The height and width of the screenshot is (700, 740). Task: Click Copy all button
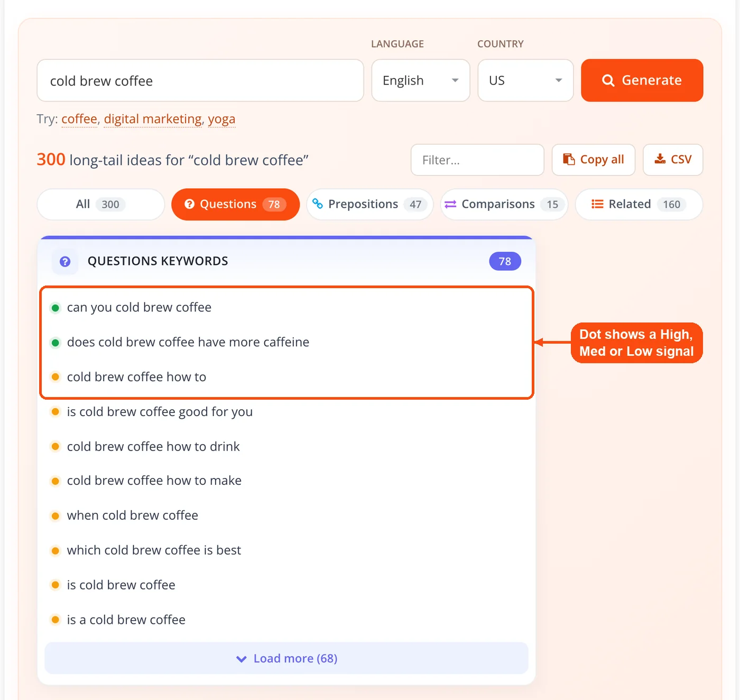tap(594, 160)
